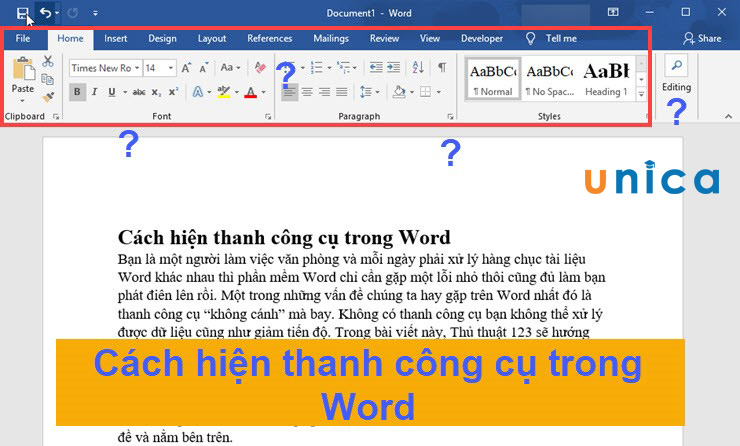
Task: Toggle Bold formatting
Action: 78,92
